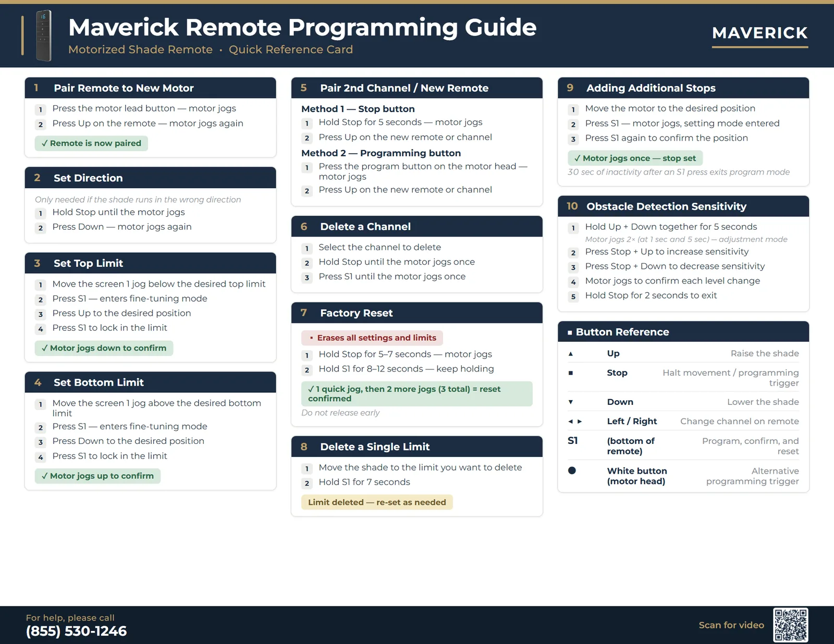Open the 'Adding Additional Stops' header

click(683, 88)
